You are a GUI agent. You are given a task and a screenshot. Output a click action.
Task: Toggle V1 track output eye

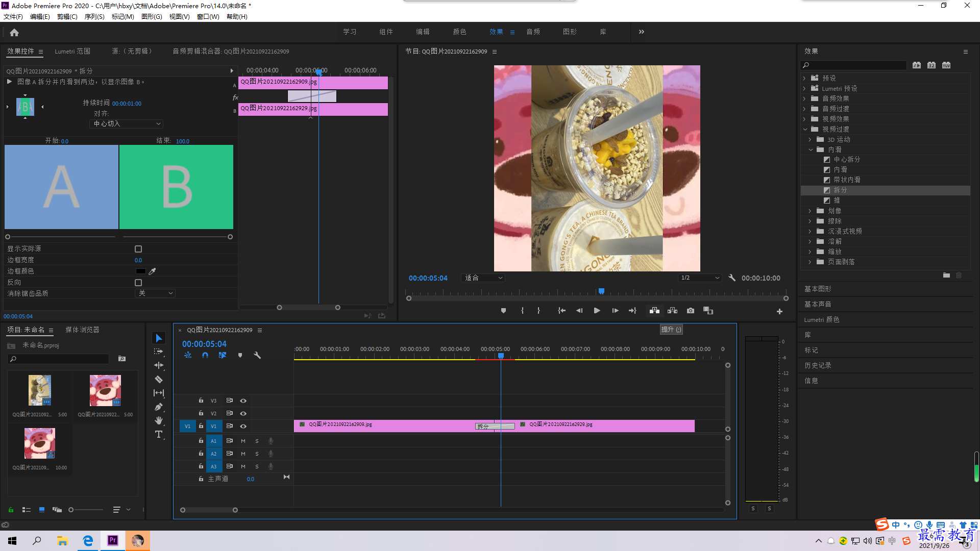tap(243, 427)
